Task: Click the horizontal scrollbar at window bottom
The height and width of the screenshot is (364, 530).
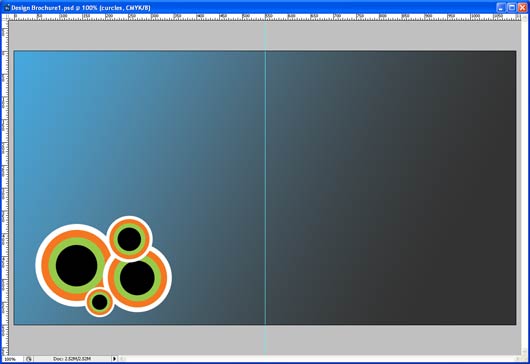Action: click(x=320, y=359)
